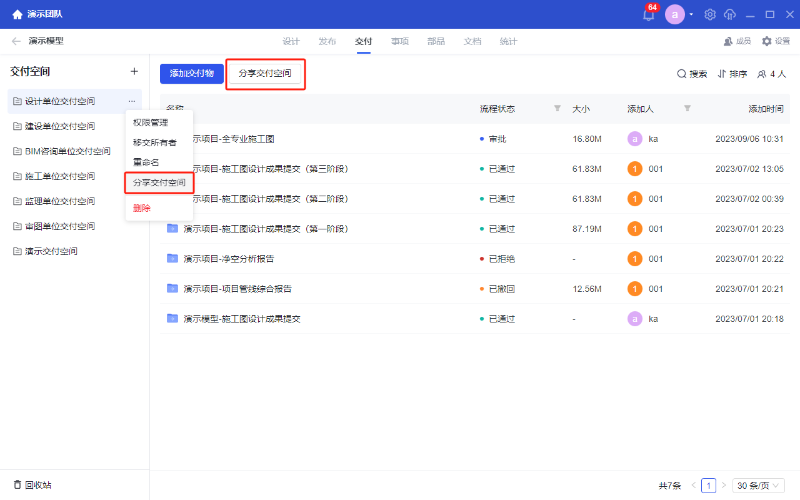Click folder icon of 施工图设计成果提交（第一阶段）
The height and width of the screenshot is (500, 800).
pos(172,229)
